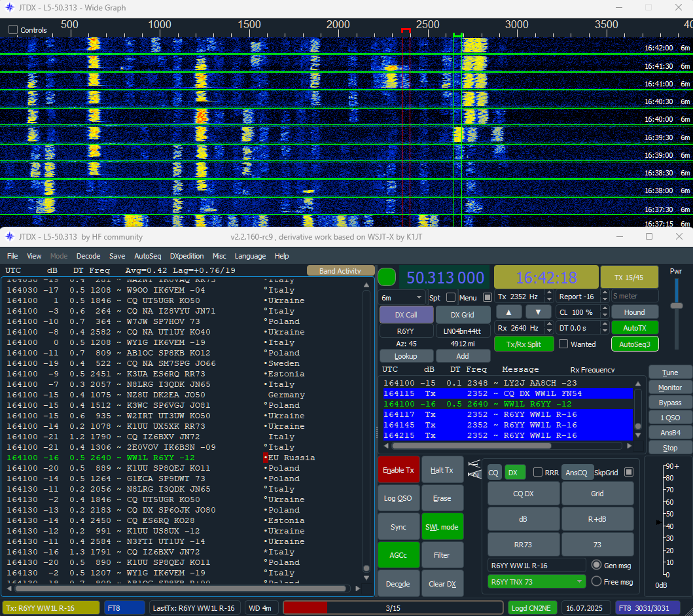This screenshot has width=693, height=616.
Task: Click the AnsB4 button
Action: (670, 433)
